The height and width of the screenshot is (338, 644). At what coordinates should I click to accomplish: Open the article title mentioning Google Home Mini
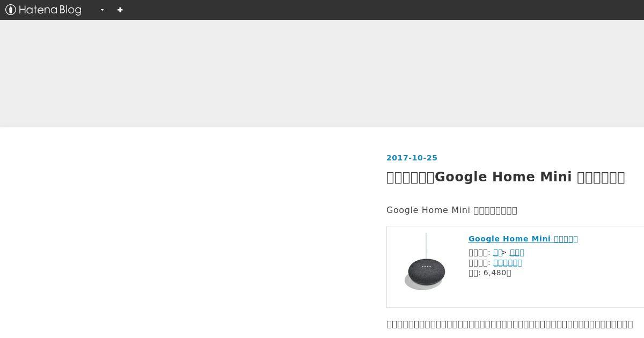click(x=506, y=177)
